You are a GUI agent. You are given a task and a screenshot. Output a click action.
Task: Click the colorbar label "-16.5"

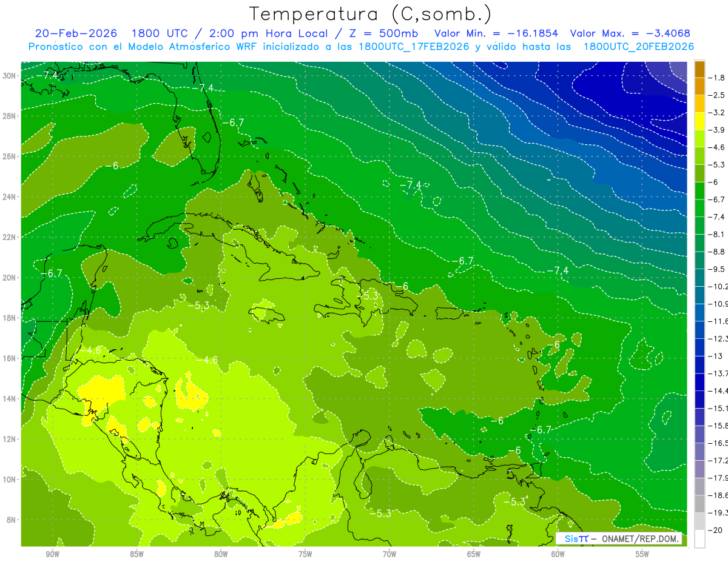click(718, 443)
